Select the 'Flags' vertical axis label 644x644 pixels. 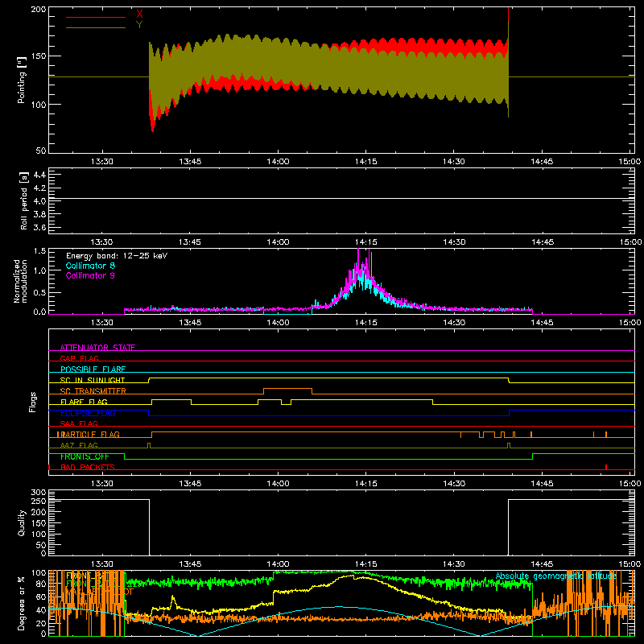(x=32, y=402)
